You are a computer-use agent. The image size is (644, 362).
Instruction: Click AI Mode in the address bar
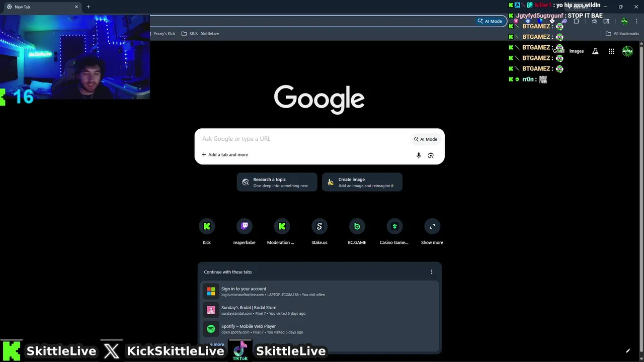(490, 21)
